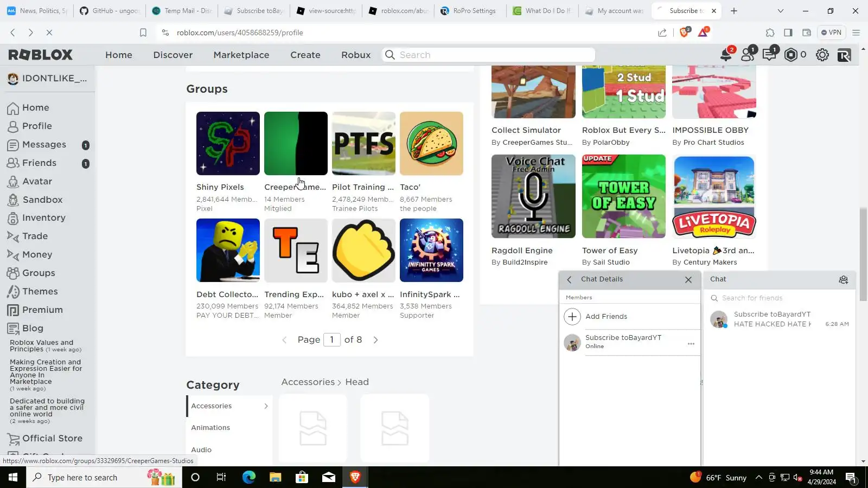The width and height of the screenshot is (868, 488).
Task: Switch to the GitHub browser tab
Action: [110, 11]
